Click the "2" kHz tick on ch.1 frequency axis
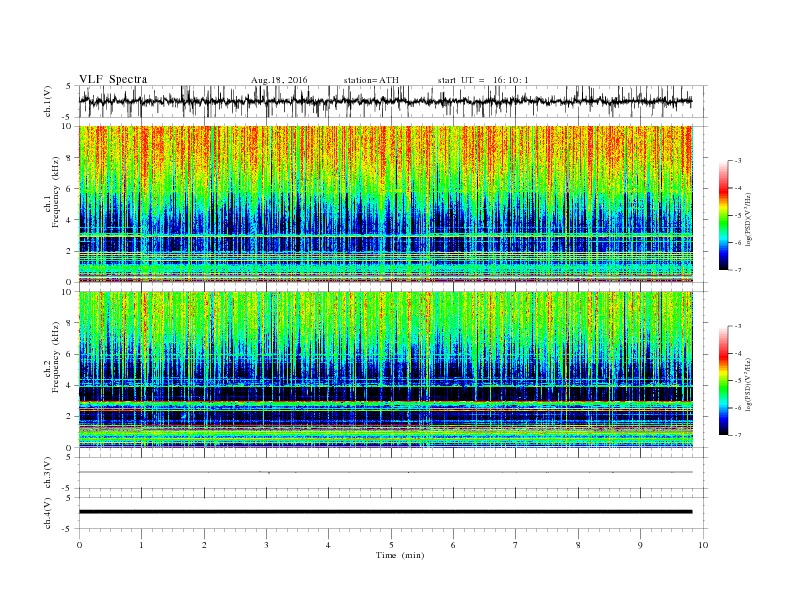 69,251
